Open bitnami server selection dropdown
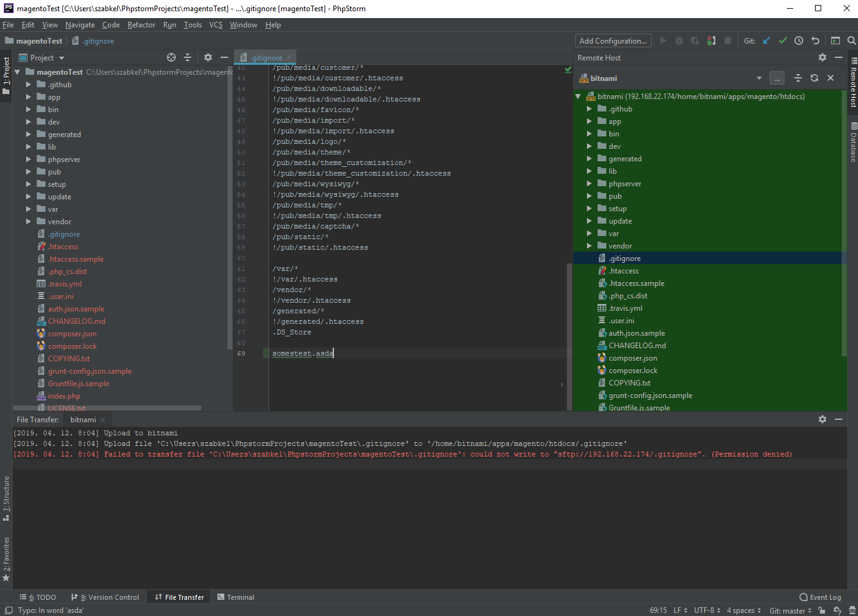858x616 pixels. coord(759,78)
